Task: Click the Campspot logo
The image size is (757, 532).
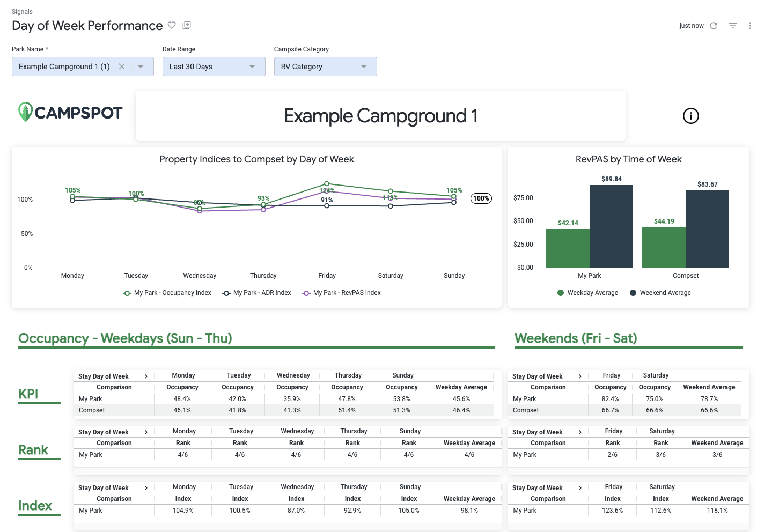Action: 70,113
